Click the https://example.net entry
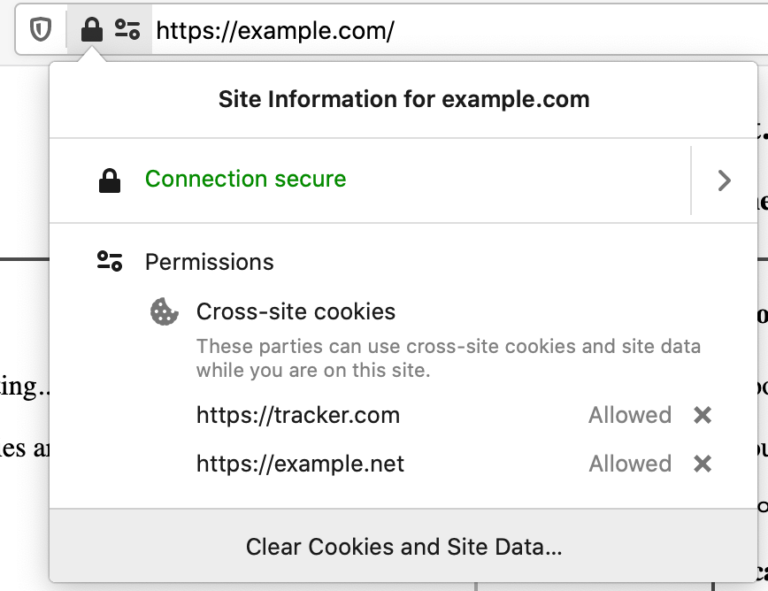The width and height of the screenshot is (768, 591). (300, 464)
